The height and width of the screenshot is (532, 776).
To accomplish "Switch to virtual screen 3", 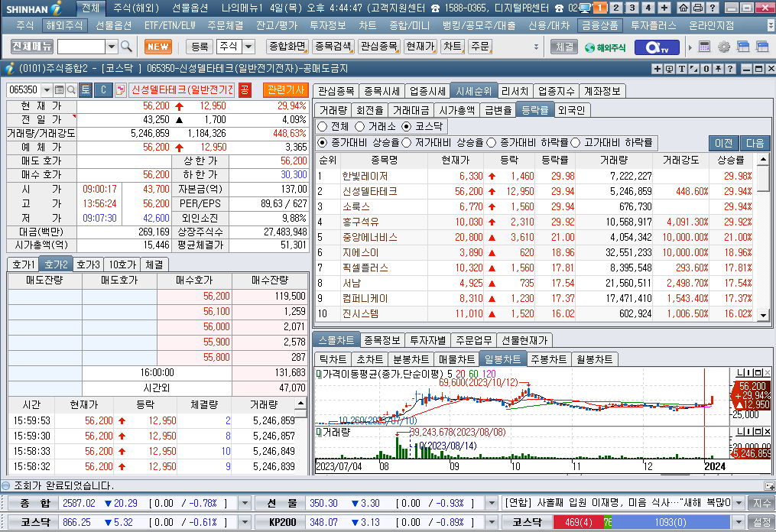I will (632, 8).
